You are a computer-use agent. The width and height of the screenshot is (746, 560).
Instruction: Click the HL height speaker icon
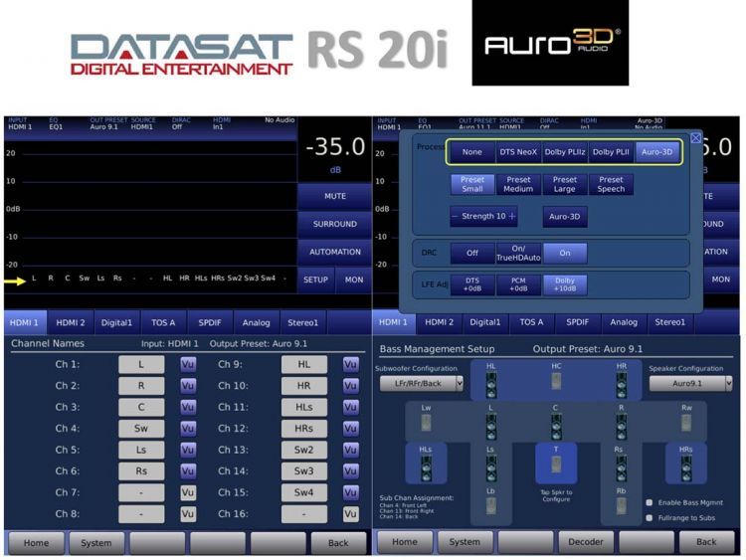point(491,384)
